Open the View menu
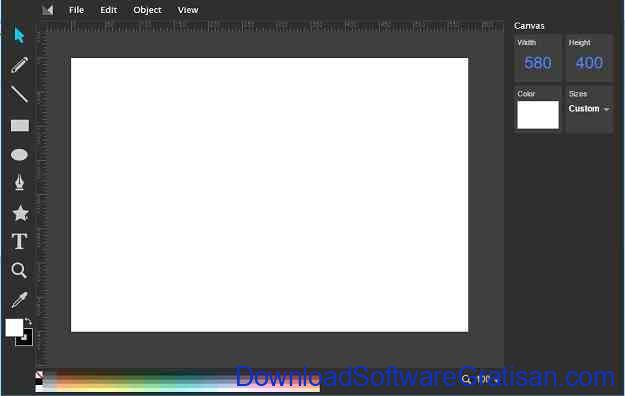This screenshot has height=396, width=625. coord(188,10)
